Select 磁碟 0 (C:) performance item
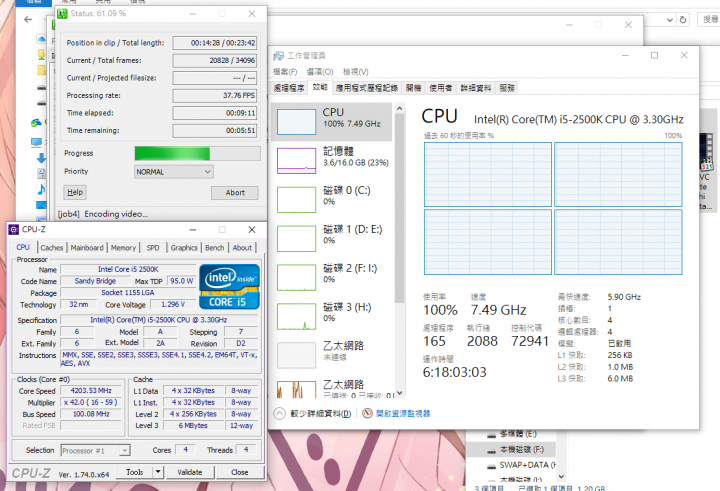Viewport: 720px width, 491px height. coord(332,199)
